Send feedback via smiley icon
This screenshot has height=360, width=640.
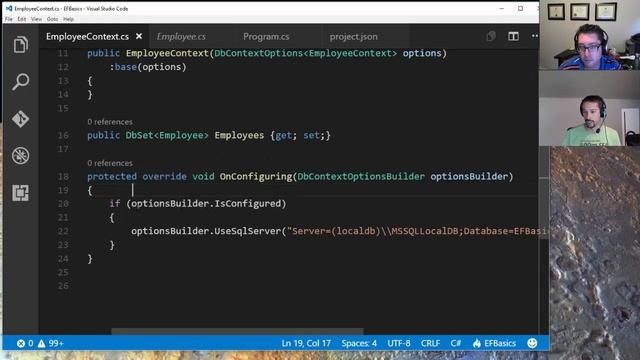tap(532, 343)
